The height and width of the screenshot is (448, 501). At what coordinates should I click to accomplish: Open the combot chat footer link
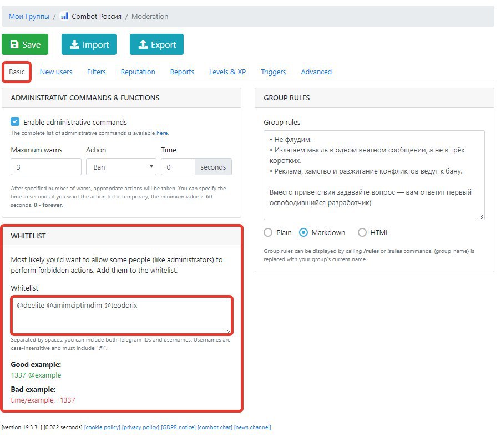coord(215,427)
